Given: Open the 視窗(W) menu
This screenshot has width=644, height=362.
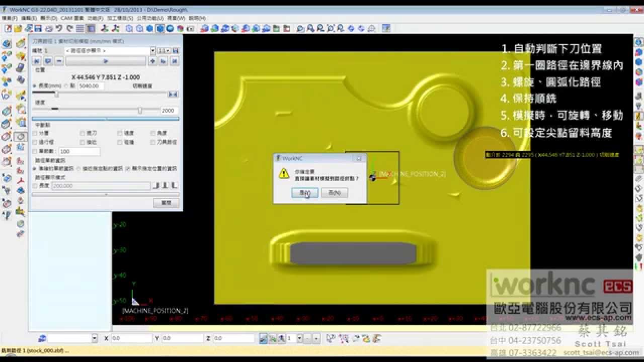Looking at the screenshot, I should 177,19.
